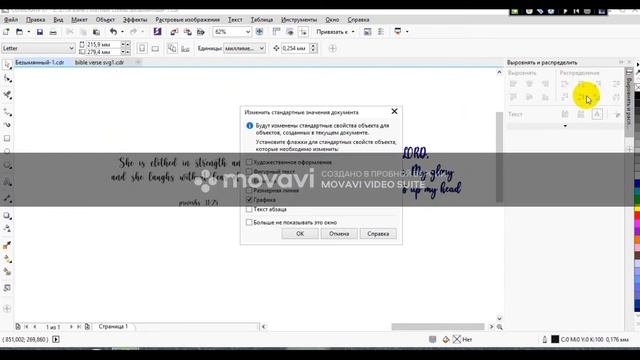This screenshot has width=640, height=360.
Task: Close the Изменить стандартные значения dialog
Action: click(x=394, y=111)
